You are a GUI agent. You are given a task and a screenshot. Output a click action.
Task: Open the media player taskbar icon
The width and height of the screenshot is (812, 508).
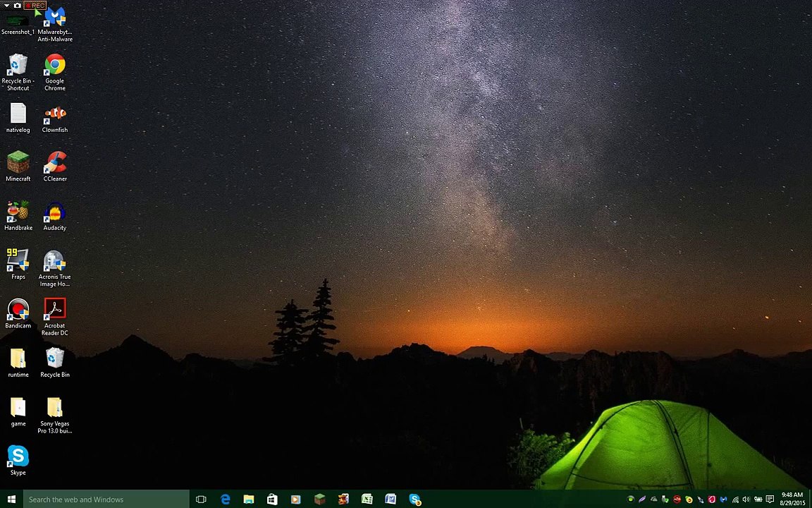click(x=296, y=500)
